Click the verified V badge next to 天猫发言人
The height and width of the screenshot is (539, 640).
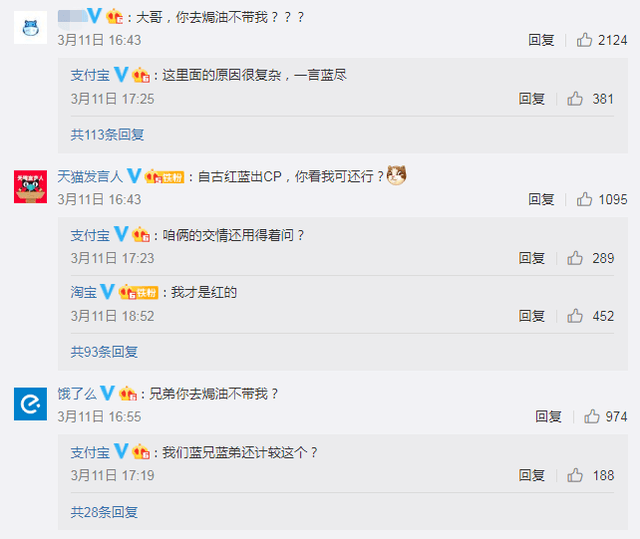click(134, 176)
